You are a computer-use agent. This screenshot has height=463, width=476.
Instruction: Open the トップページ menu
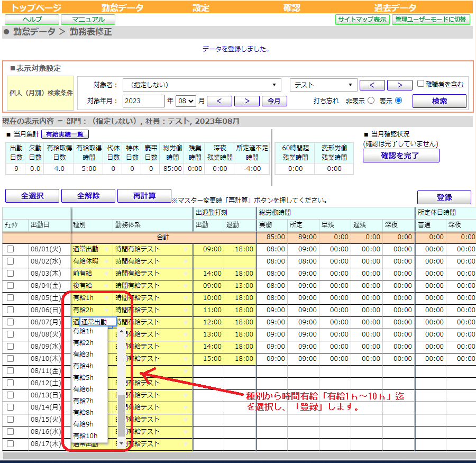36,7
